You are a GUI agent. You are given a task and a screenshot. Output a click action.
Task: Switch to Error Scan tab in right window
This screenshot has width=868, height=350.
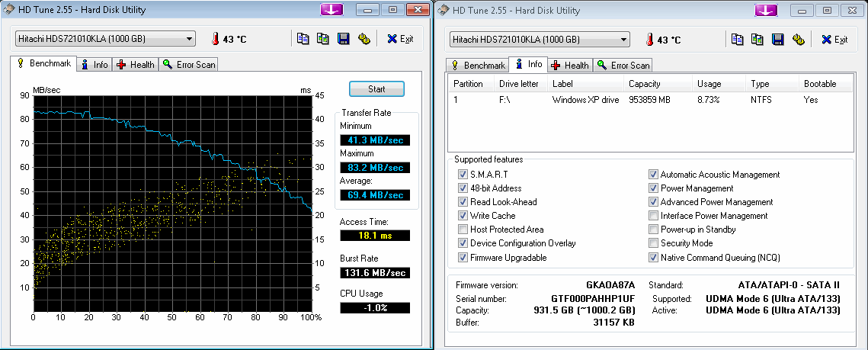coord(623,66)
